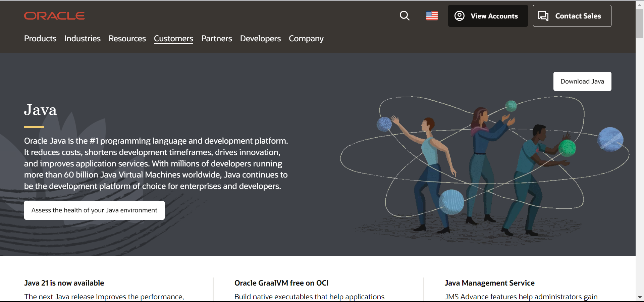Open the Products menu
This screenshot has width=644, height=302.
(x=40, y=39)
